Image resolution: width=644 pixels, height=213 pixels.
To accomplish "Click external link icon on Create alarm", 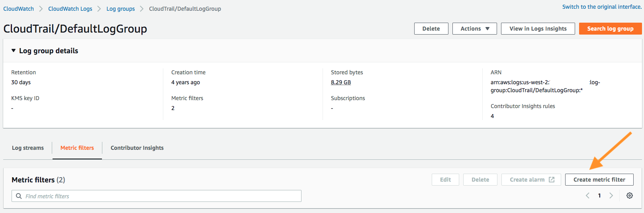I will coord(552,180).
